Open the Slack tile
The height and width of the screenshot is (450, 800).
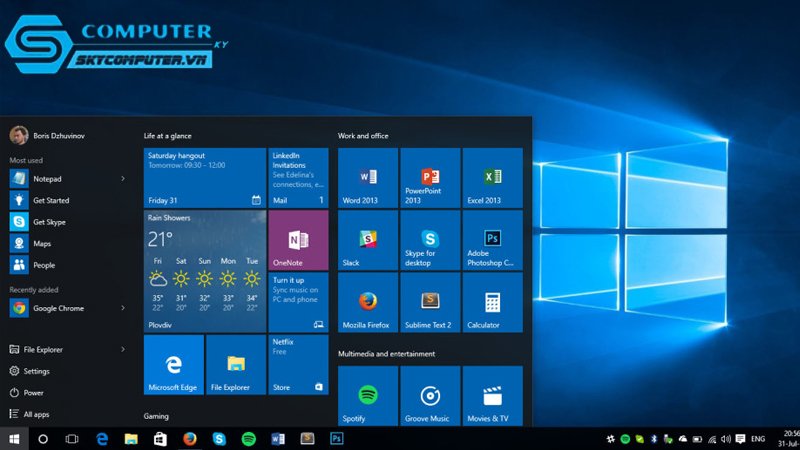pyautogui.click(x=368, y=240)
